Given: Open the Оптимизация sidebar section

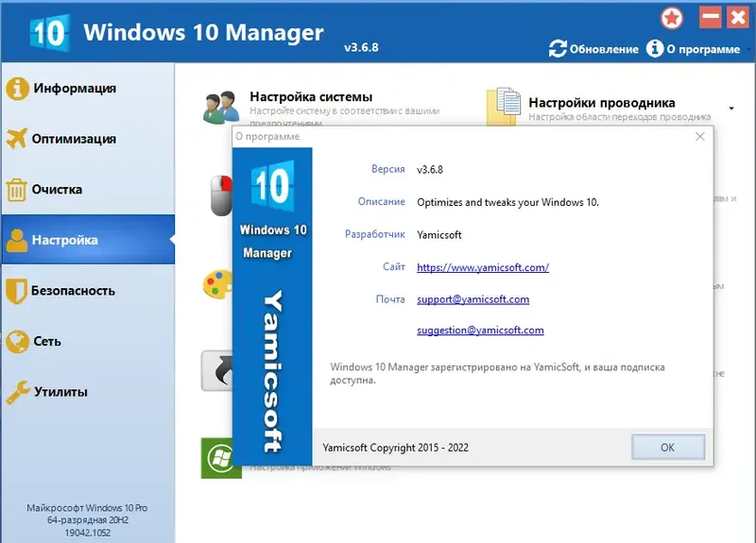Looking at the screenshot, I should point(88,139).
